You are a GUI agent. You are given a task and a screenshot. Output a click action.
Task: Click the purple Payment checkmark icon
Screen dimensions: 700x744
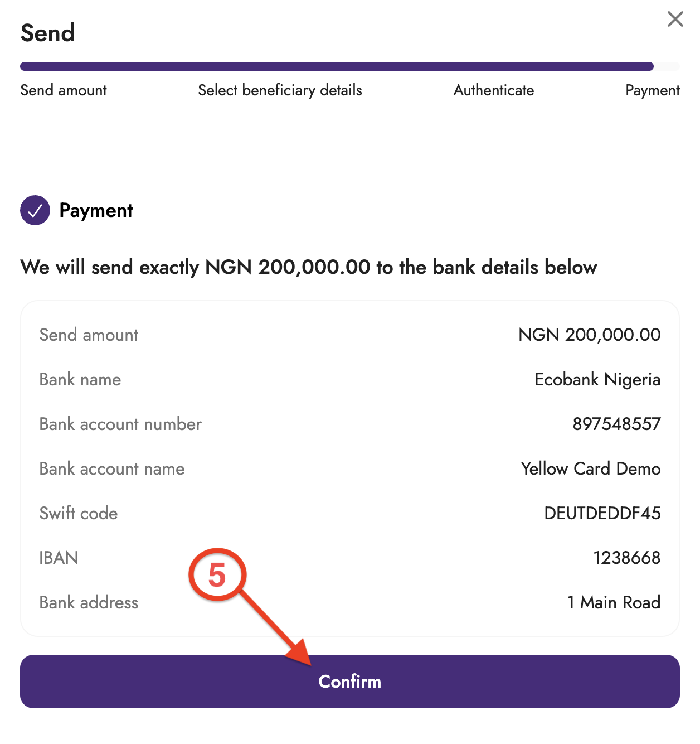pyautogui.click(x=35, y=210)
